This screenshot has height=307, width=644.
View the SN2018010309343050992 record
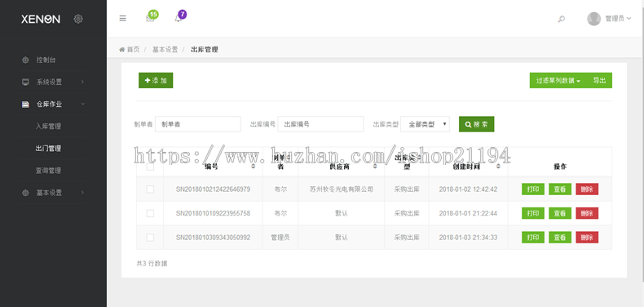[560, 238]
